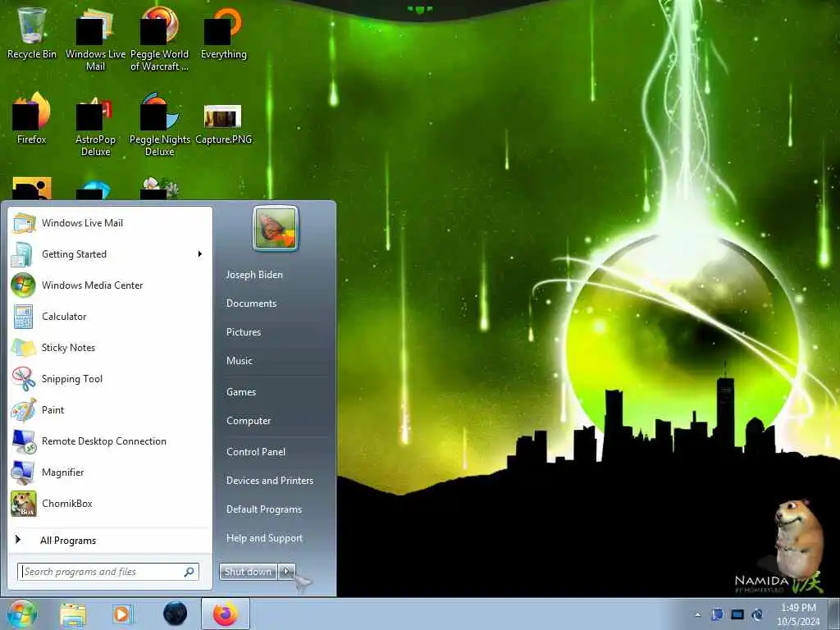Click the Windows Live Mail icon in Start menu
This screenshot has height=630, width=840.
point(24,223)
